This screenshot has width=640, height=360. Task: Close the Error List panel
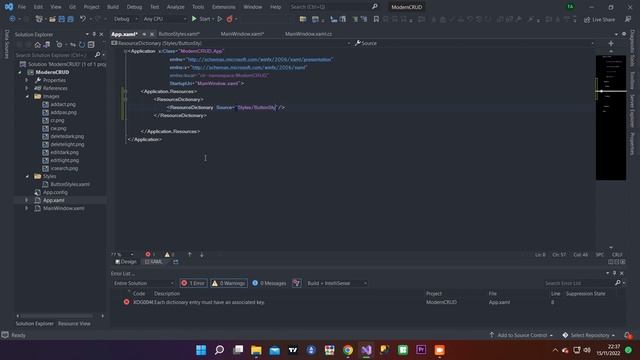pos(622,273)
